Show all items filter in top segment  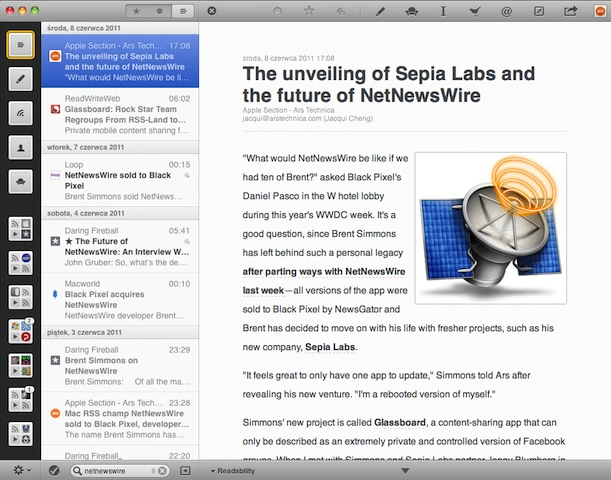click(x=183, y=11)
